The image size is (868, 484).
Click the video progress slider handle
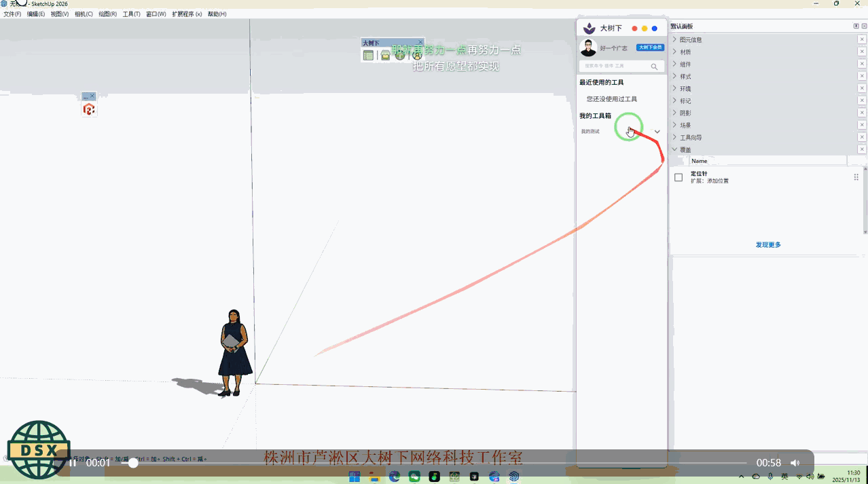[x=133, y=463]
